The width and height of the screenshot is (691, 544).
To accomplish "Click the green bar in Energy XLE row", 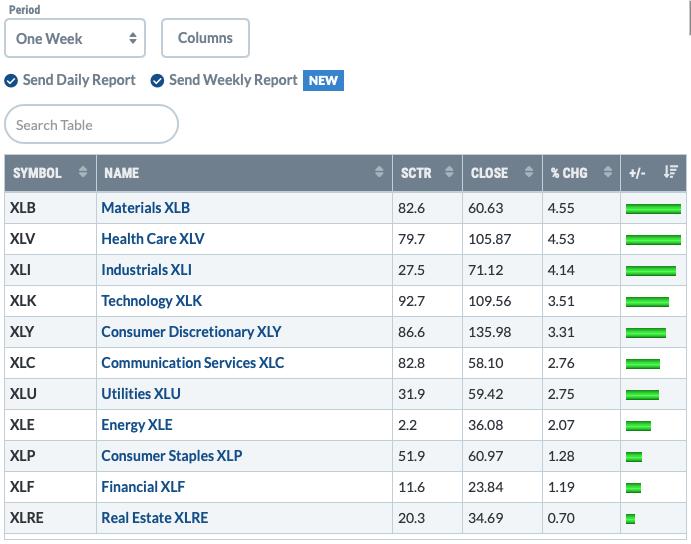I will click(638, 426).
